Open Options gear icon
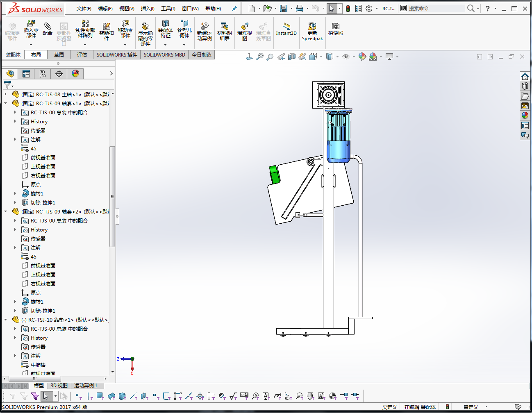The image size is (532, 413). [369, 8]
